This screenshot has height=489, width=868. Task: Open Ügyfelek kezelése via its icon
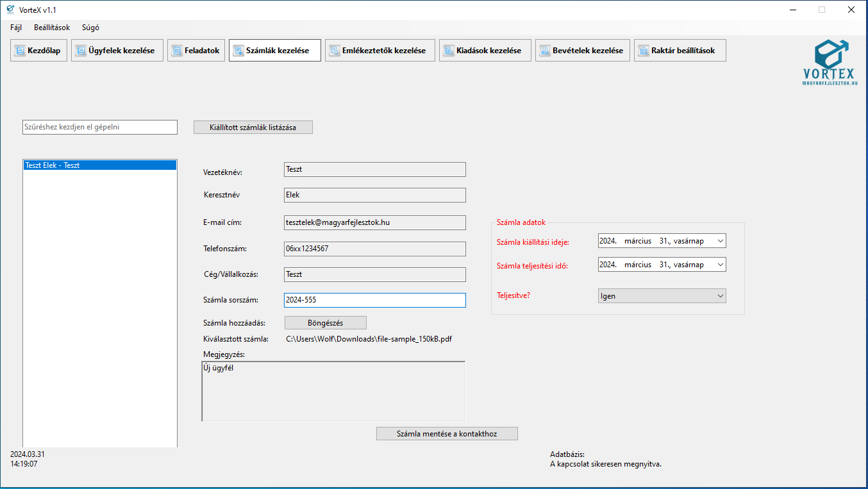click(81, 51)
